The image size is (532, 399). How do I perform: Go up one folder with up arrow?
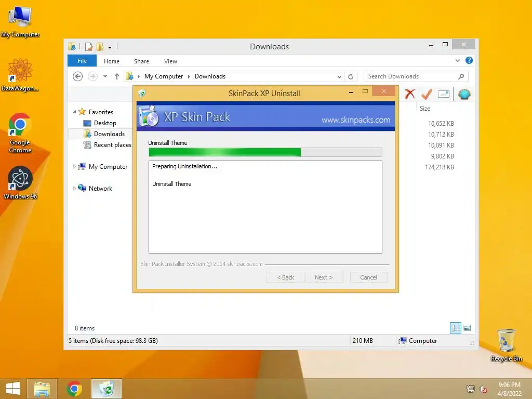tap(117, 76)
